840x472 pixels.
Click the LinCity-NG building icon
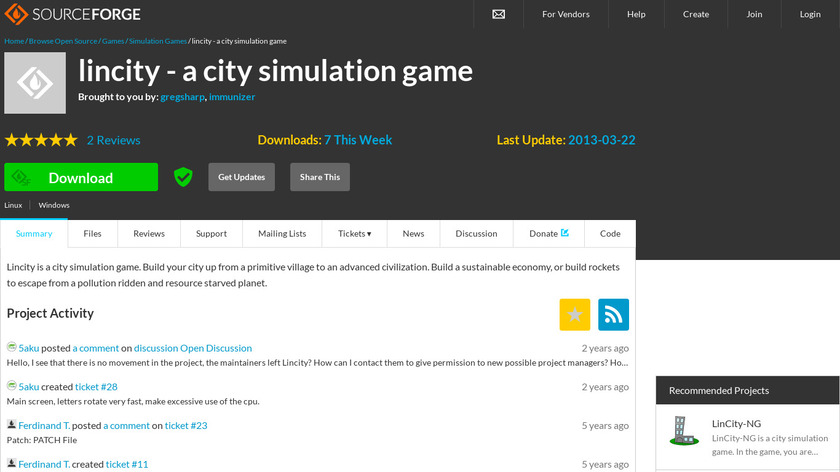684,431
